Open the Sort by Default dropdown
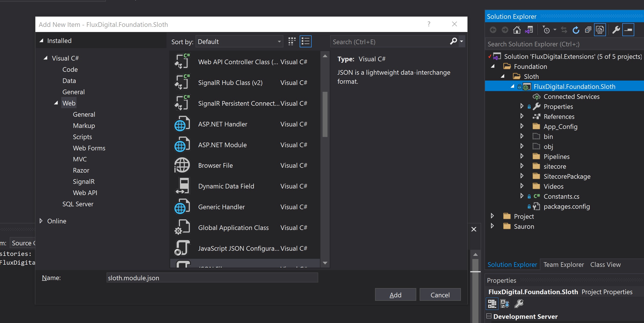This screenshot has height=323, width=644. [x=239, y=42]
